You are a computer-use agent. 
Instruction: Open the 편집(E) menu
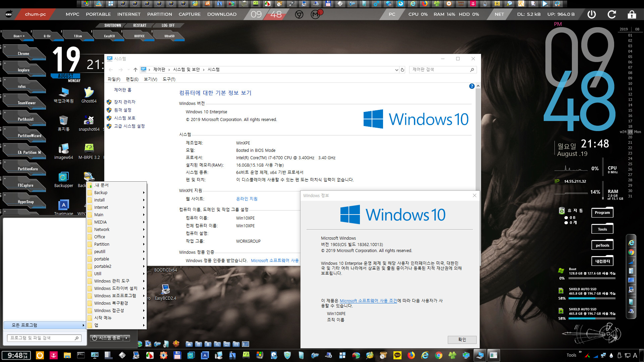132,79
